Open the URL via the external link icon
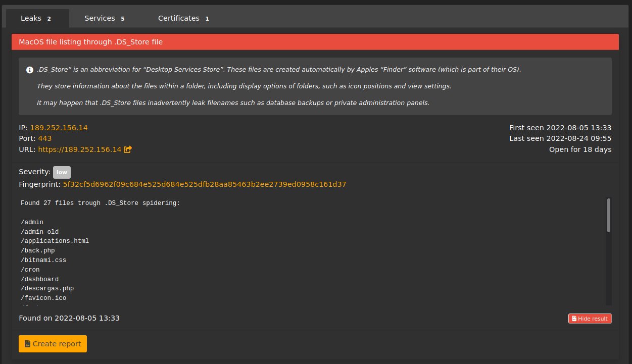 click(128, 149)
